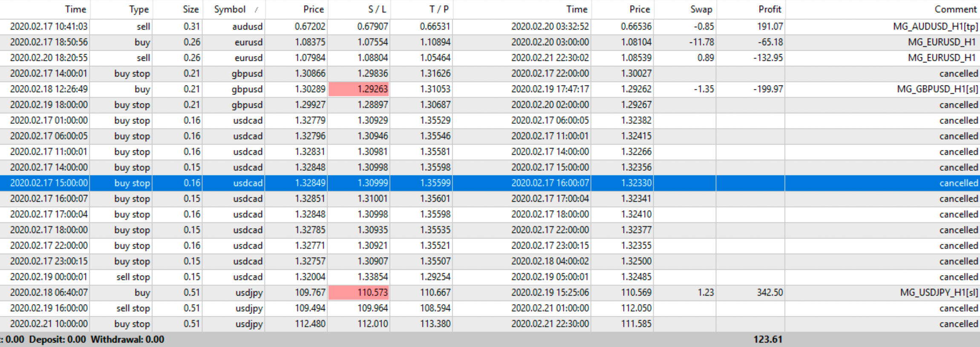Screen dimensions: 980x347
Task: Select the MG_AUDUSD_H1[tp] comment
Action: point(936,26)
